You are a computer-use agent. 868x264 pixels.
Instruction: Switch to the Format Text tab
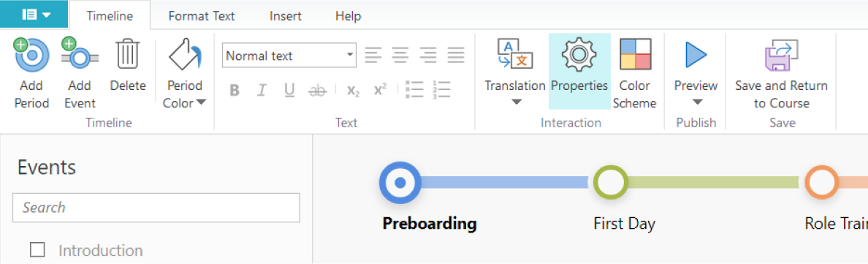pos(202,16)
